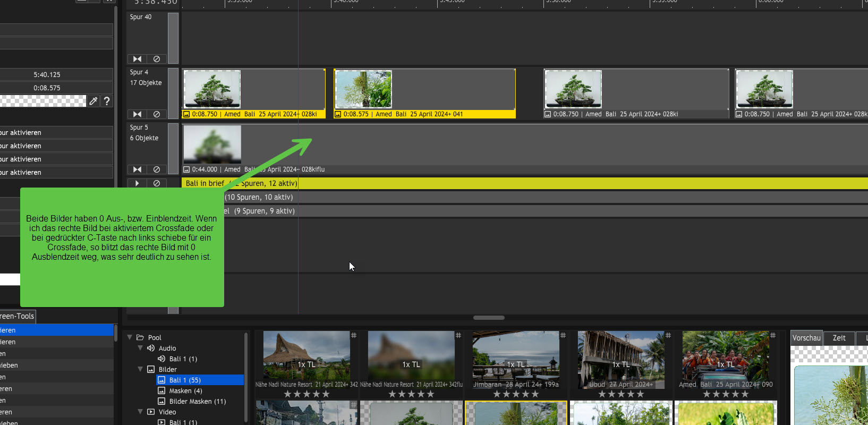Click the Pool folder icon
The image size is (868, 425).
[x=140, y=337]
